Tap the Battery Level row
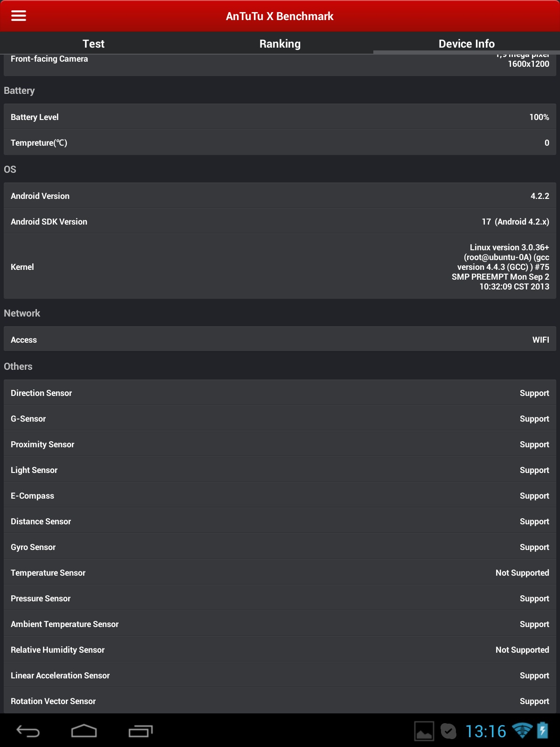Screen dimensions: 560x747 tap(280, 117)
